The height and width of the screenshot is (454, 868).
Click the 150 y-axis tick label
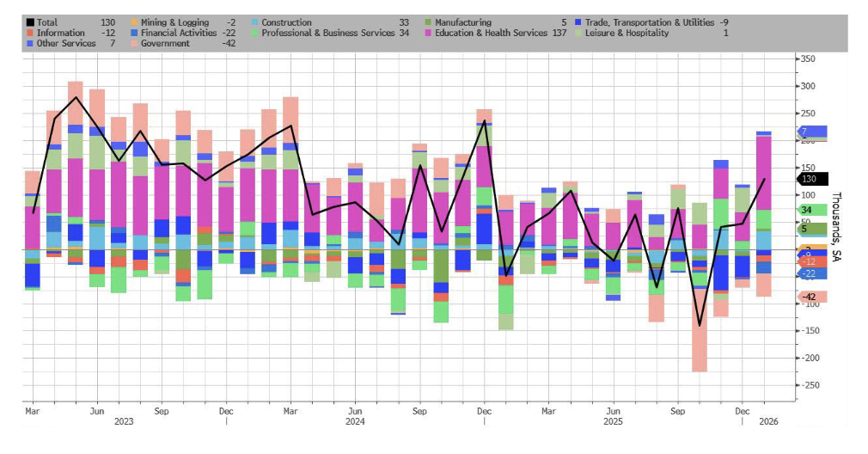[808, 168]
